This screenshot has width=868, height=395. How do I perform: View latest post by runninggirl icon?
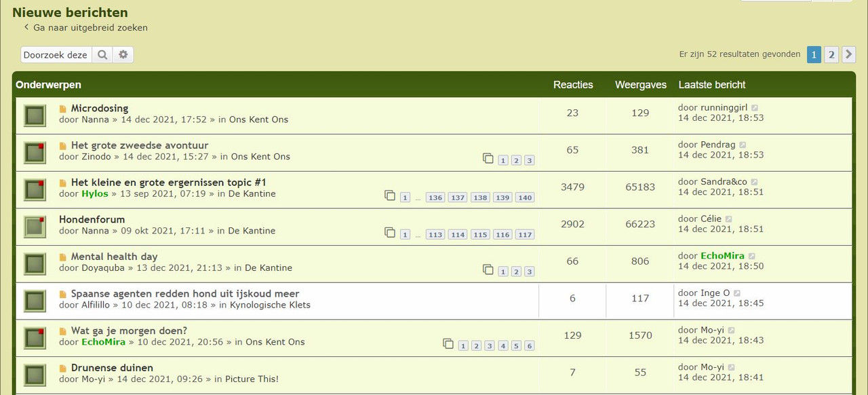pos(755,108)
